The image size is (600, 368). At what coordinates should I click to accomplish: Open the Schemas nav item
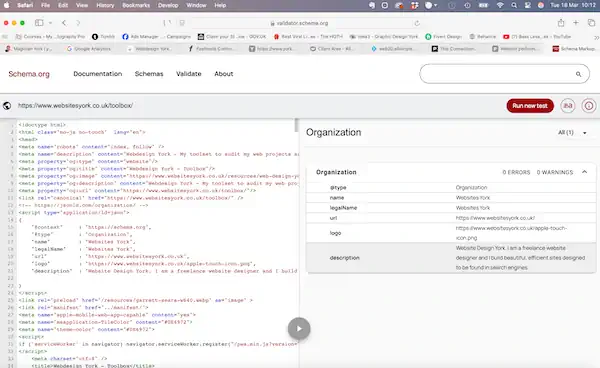click(149, 74)
